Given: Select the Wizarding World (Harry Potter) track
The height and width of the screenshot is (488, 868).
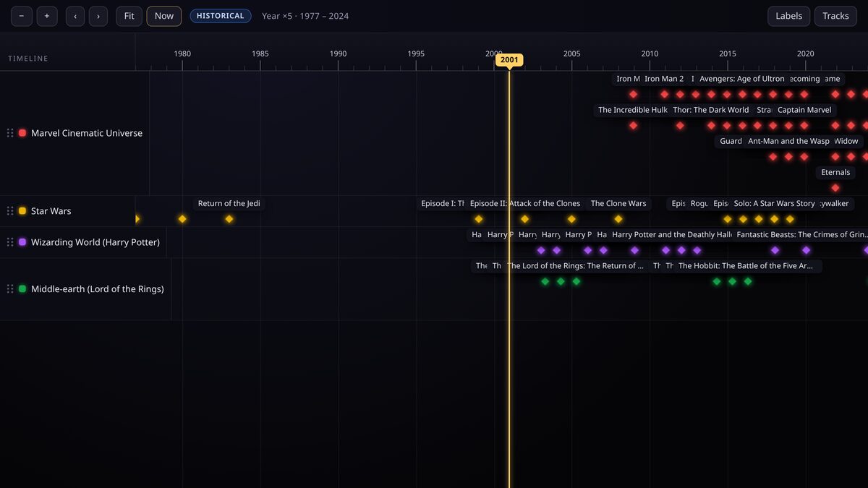Looking at the screenshot, I should pyautogui.click(x=95, y=242).
